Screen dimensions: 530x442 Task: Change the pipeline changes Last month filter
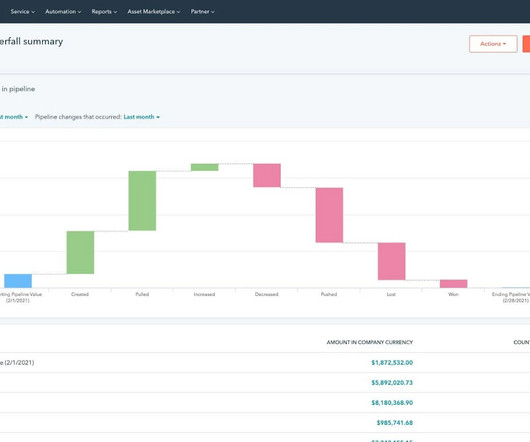click(142, 117)
